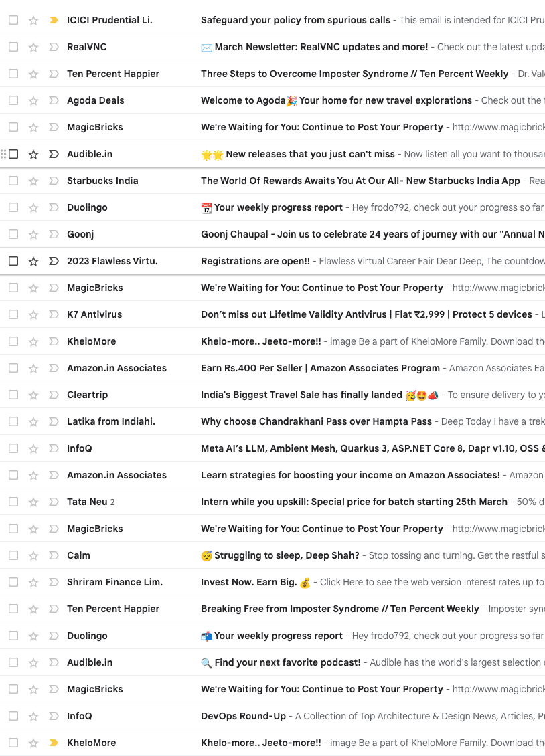
Task: Star the ICICI Prudential Li. email
Action: (33, 20)
